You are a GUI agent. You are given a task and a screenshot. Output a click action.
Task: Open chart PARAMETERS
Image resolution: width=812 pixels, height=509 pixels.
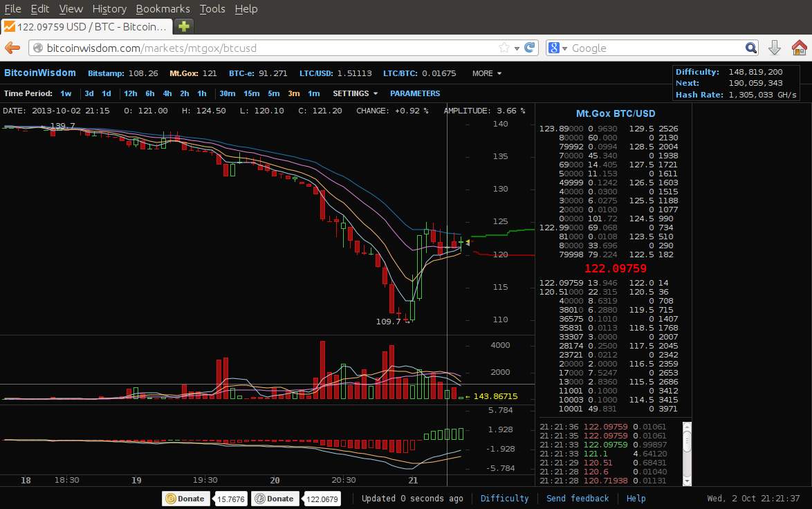tap(415, 94)
